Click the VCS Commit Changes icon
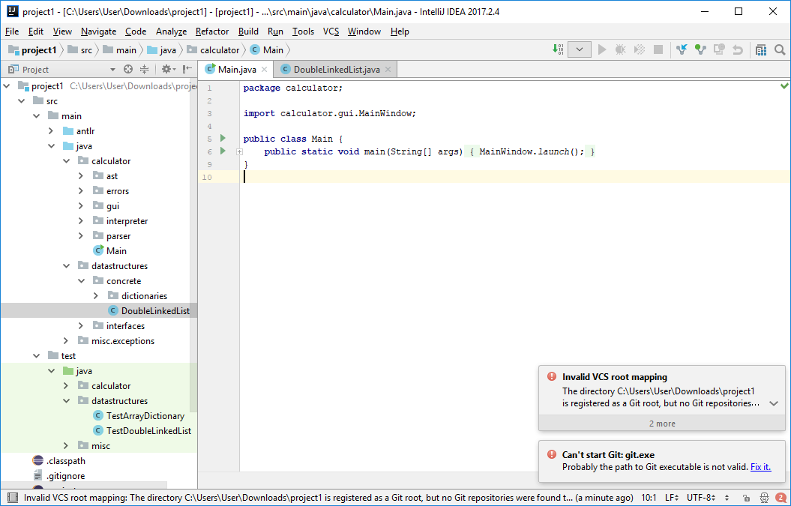The width and height of the screenshot is (791, 506). pyautogui.click(x=700, y=49)
